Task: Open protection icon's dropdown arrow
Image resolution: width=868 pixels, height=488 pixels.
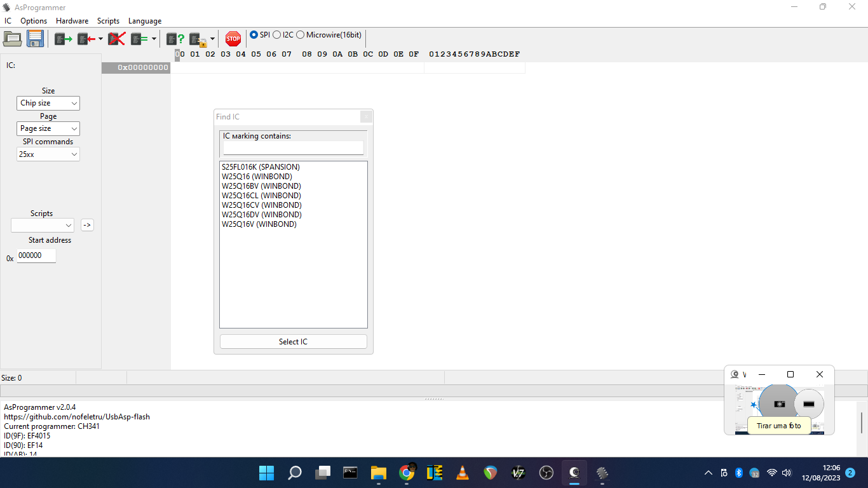Action: tap(212, 39)
